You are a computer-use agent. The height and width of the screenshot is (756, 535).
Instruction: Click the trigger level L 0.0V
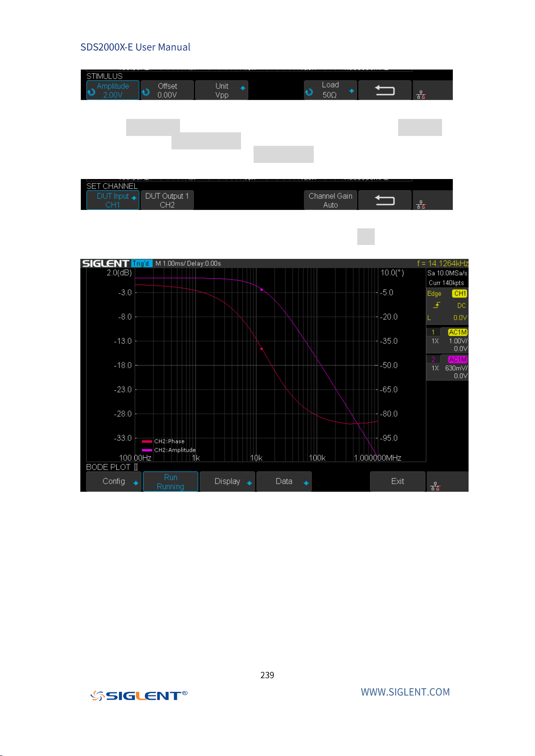(447, 318)
